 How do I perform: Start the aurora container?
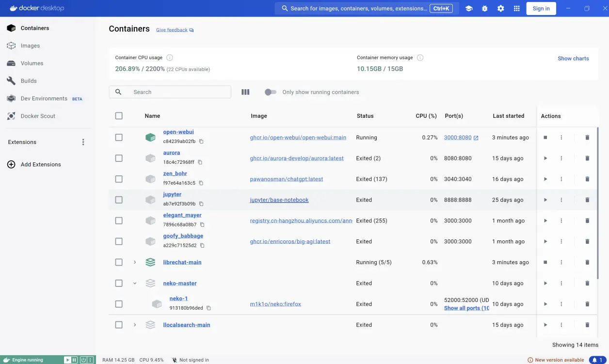point(545,158)
